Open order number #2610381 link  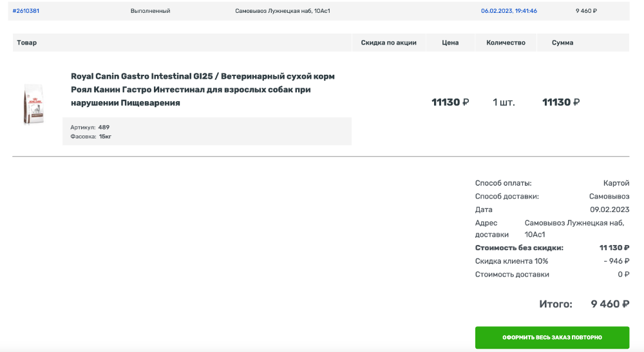[x=26, y=11]
